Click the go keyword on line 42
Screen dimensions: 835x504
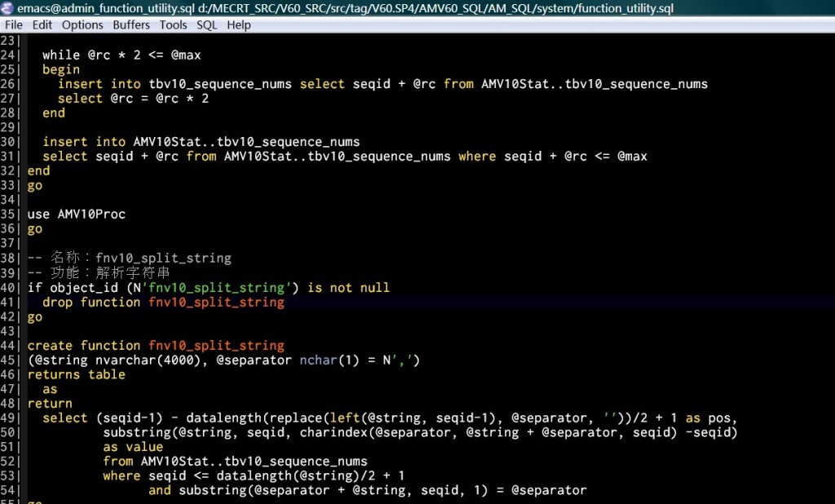[x=34, y=316]
